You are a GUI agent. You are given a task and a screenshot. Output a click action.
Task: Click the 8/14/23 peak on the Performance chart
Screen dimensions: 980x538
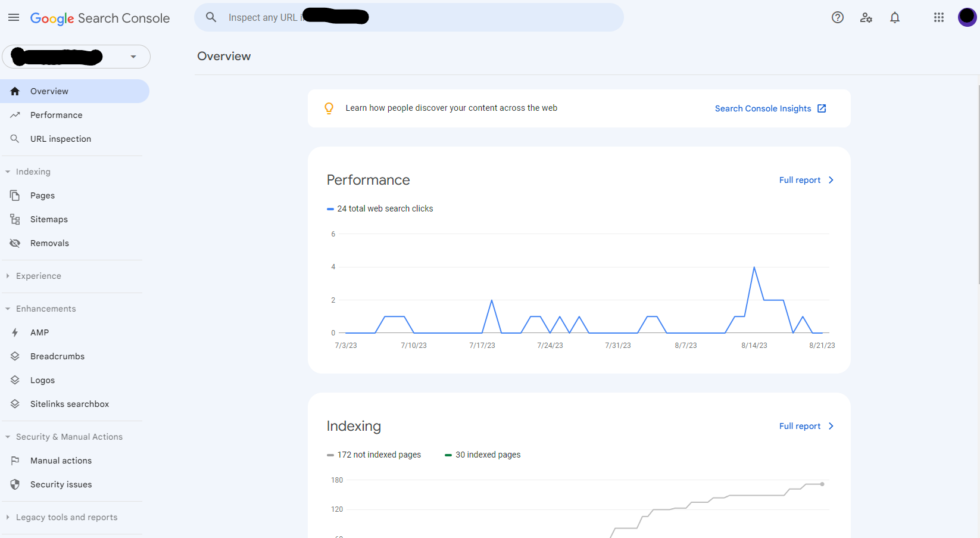tap(754, 268)
